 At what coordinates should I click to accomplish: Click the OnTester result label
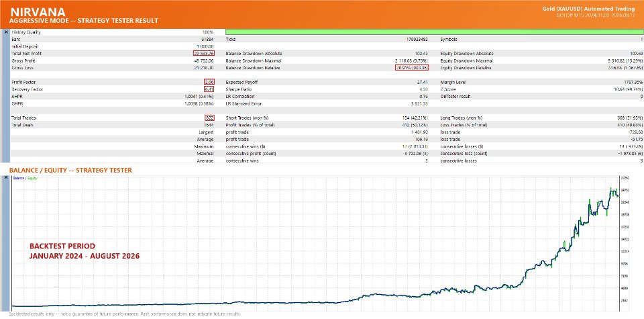pos(456,97)
